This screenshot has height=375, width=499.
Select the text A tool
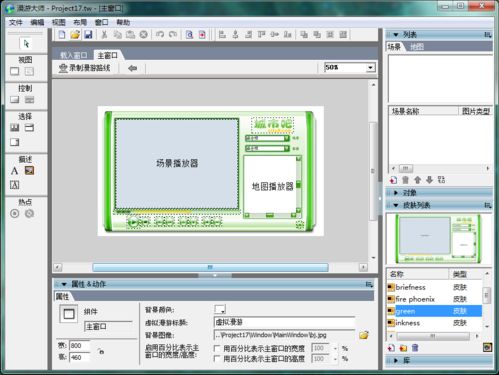(x=14, y=171)
